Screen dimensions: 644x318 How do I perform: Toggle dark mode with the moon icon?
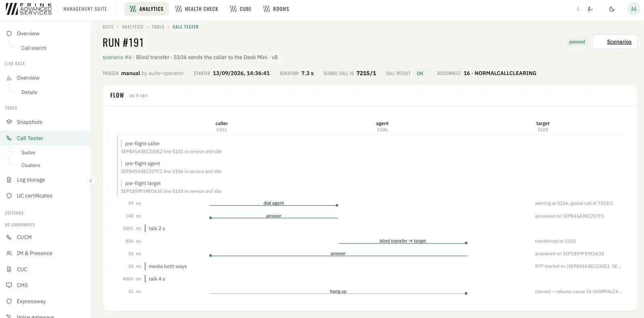(x=612, y=9)
